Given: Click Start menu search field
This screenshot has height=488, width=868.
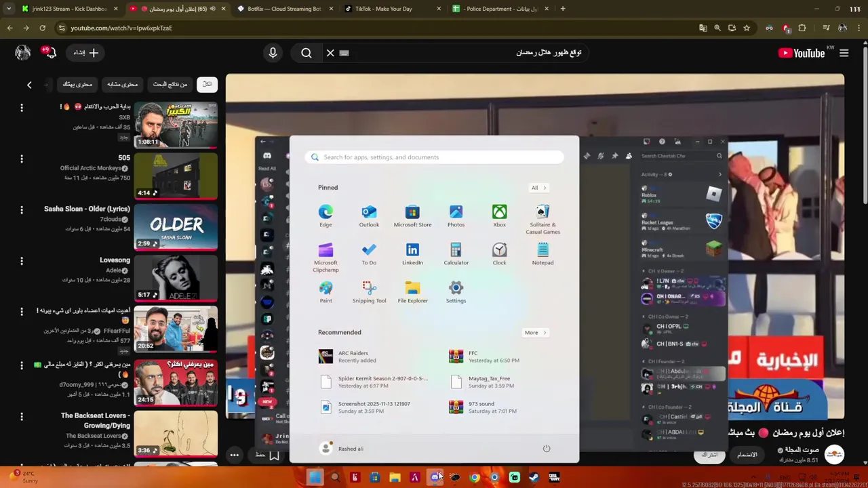Looking at the screenshot, I should point(434,157).
